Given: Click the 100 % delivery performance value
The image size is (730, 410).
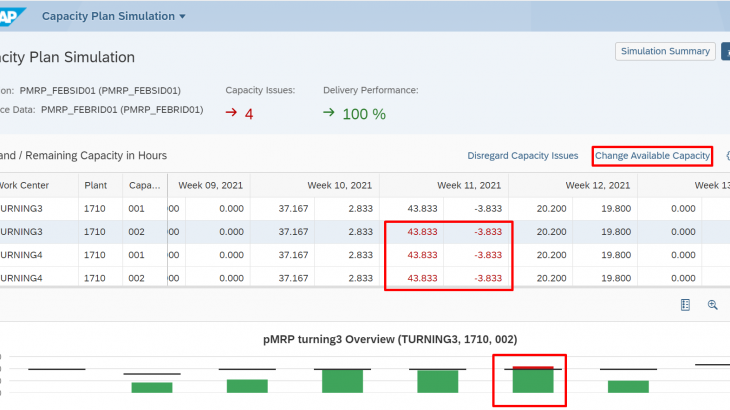Looking at the screenshot, I should 364,114.
